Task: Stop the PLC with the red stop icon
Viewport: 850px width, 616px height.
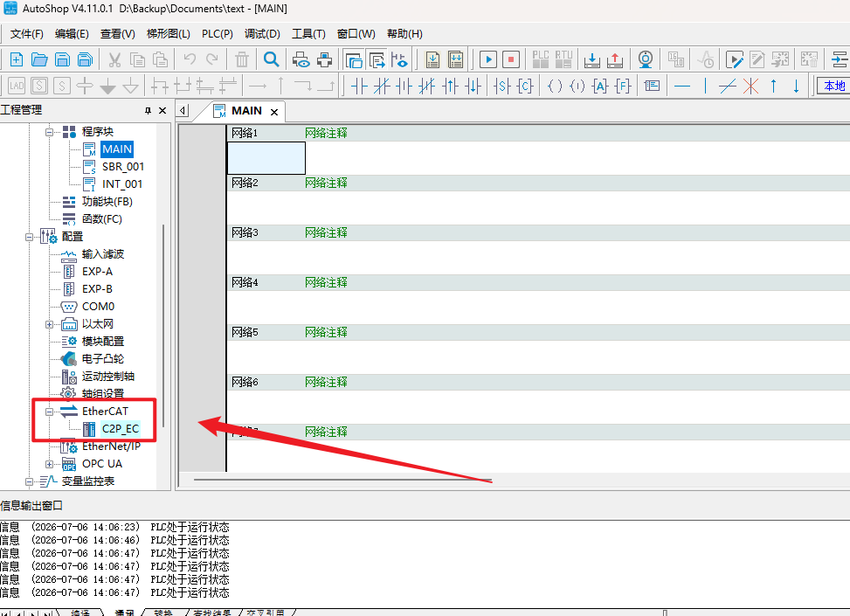Action: (x=511, y=59)
